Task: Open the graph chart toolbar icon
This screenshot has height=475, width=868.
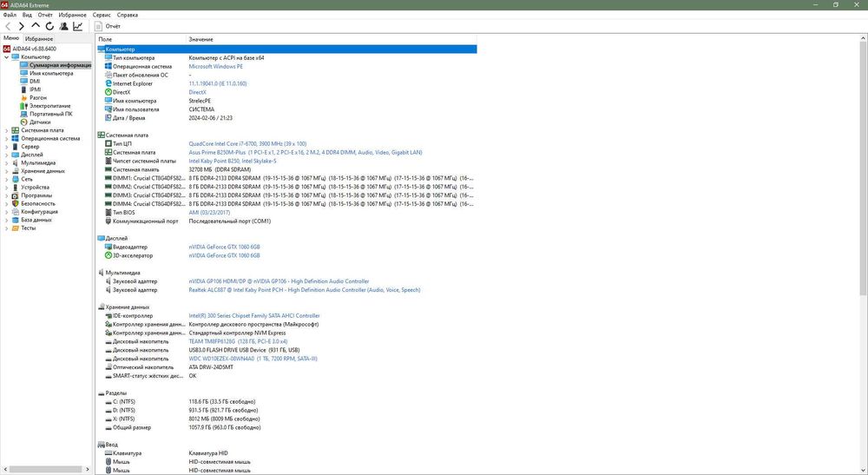Action: click(78, 26)
